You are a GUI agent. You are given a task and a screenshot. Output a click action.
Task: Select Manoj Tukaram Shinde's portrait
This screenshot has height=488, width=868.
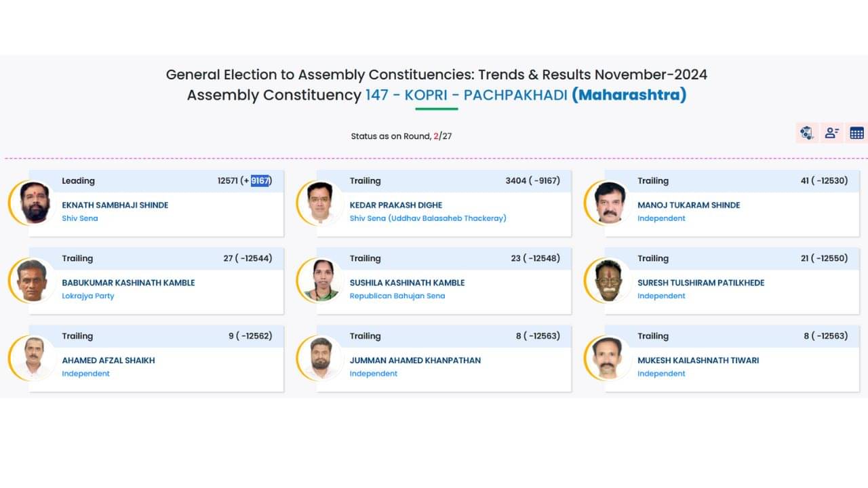point(608,203)
